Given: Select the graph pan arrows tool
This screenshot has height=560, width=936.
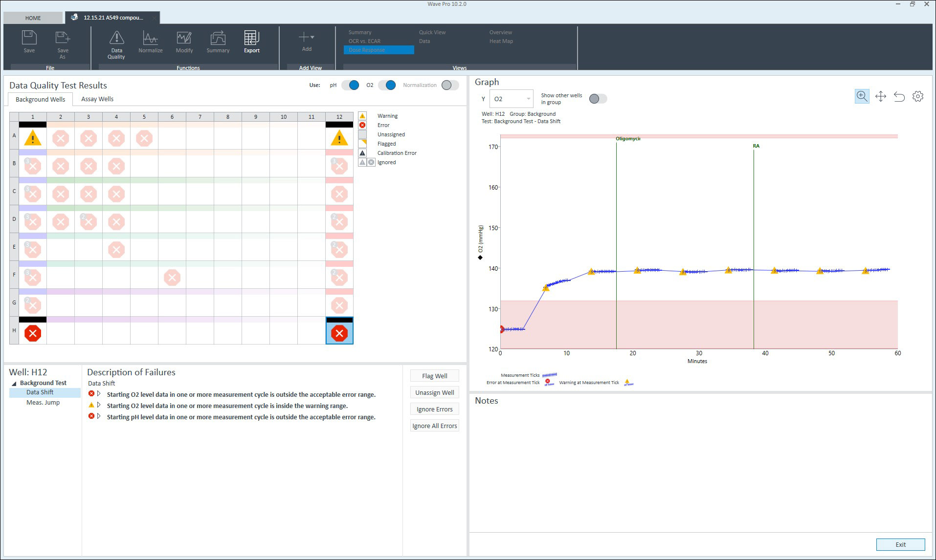Looking at the screenshot, I should tap(881, 96).
